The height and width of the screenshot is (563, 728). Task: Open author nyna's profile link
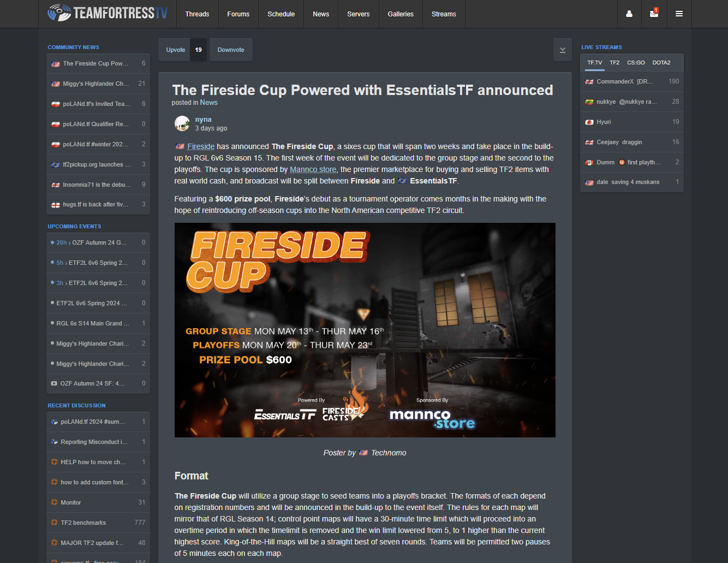[x=203, y=120]
